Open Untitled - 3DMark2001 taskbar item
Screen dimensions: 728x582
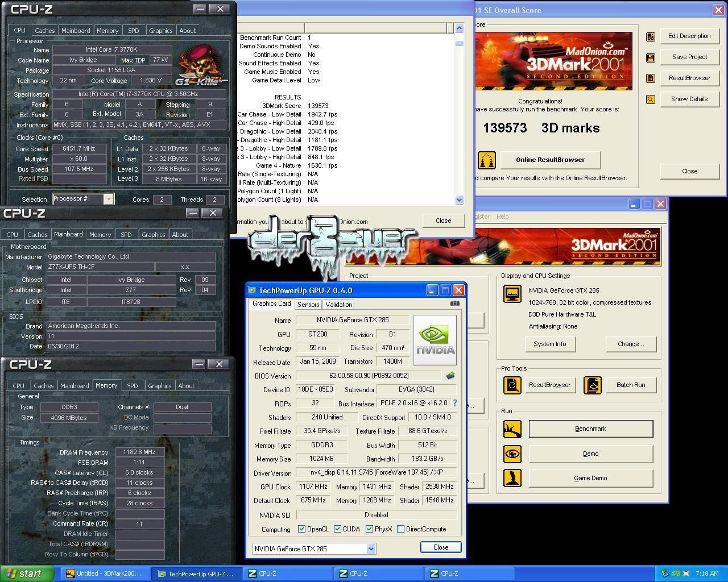[x=104, y=573]
